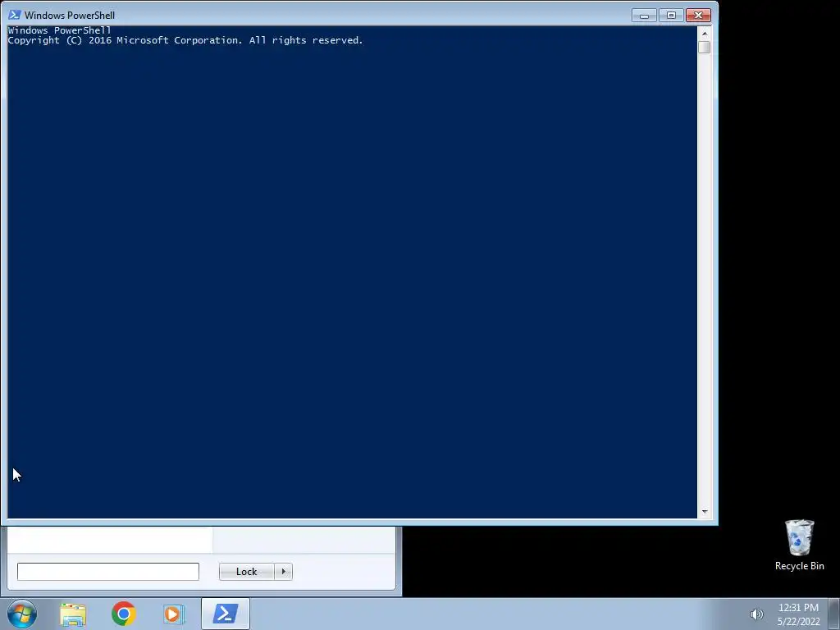Select the PowerShell taskbar button
This screenshot has width=840, height=630.
click(226, 614)
